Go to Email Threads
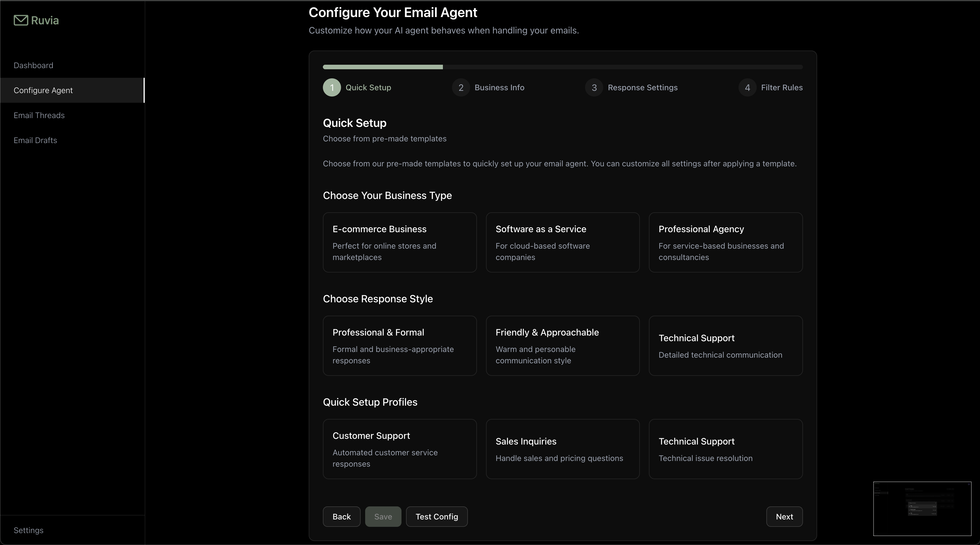This screenshot has width=980, height=545. 39,115
